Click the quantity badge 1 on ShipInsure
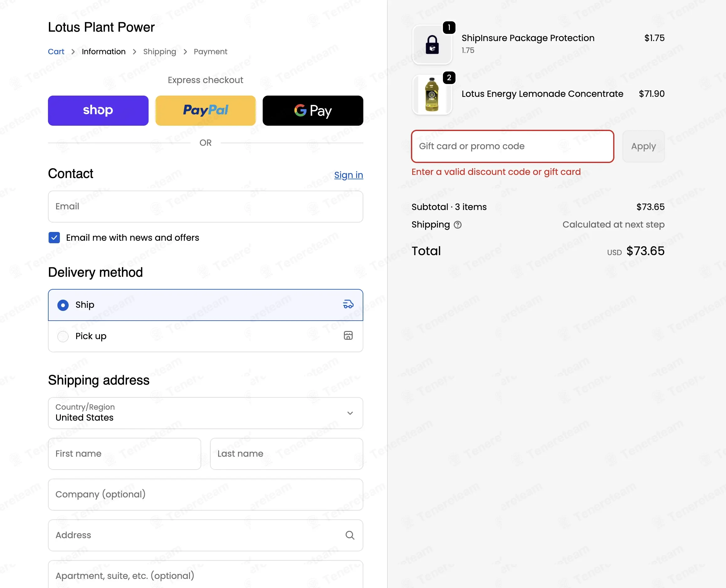Screen dimensions: 726x588 449,28
